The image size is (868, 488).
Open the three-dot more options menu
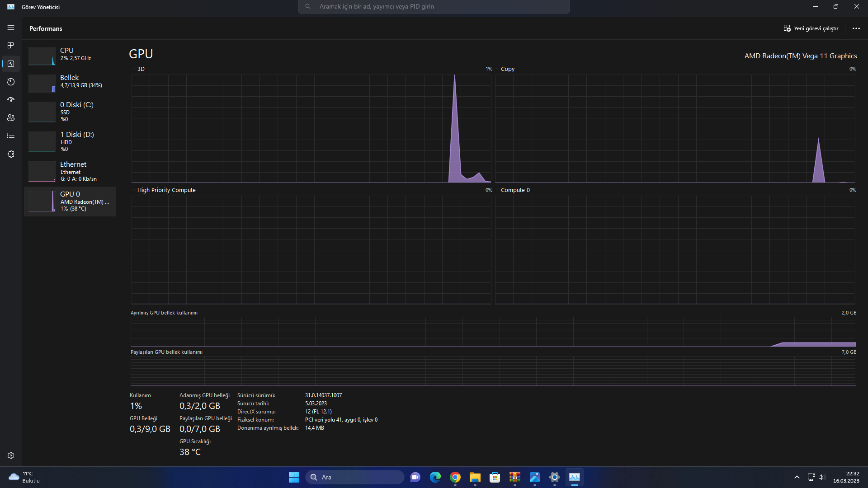pyautogui.click(x=856, y=28)
